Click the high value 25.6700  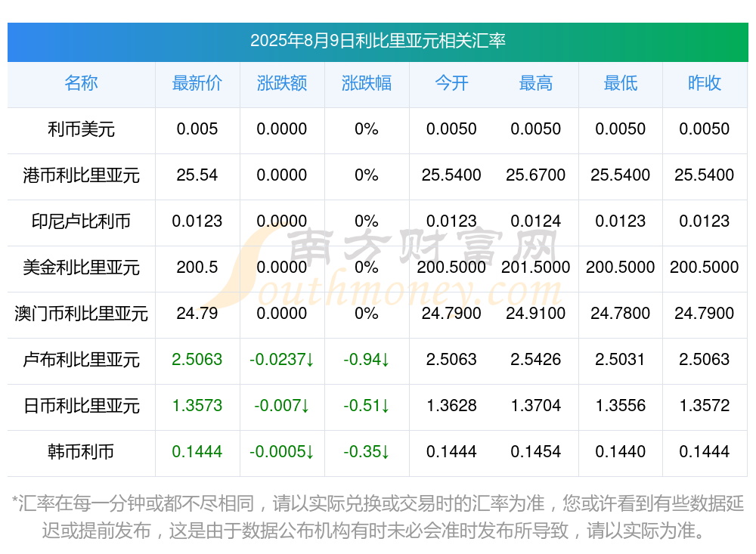click(x=536, y=175)
